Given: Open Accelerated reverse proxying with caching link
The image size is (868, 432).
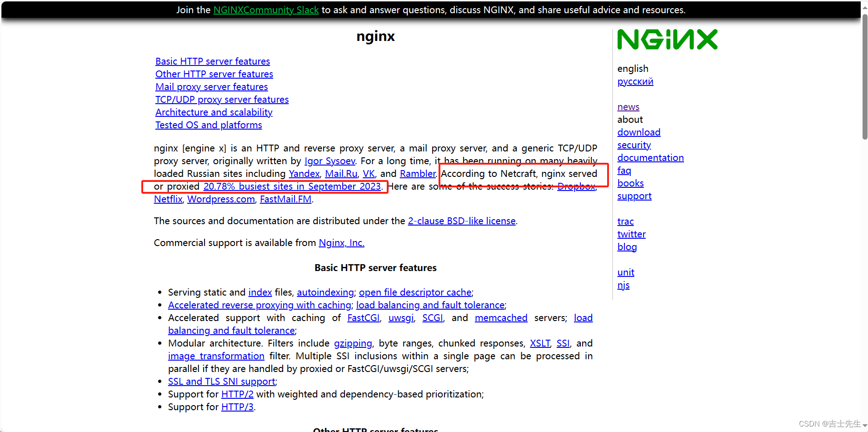Looking at the screenshot, I should click(259, 305).
